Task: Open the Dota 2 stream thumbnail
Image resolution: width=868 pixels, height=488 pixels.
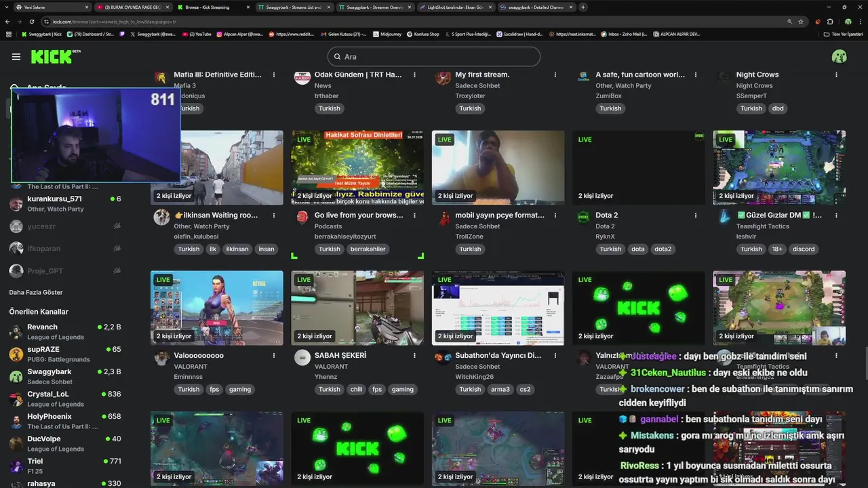Action: pyautogui.click(x=639, y=168)
